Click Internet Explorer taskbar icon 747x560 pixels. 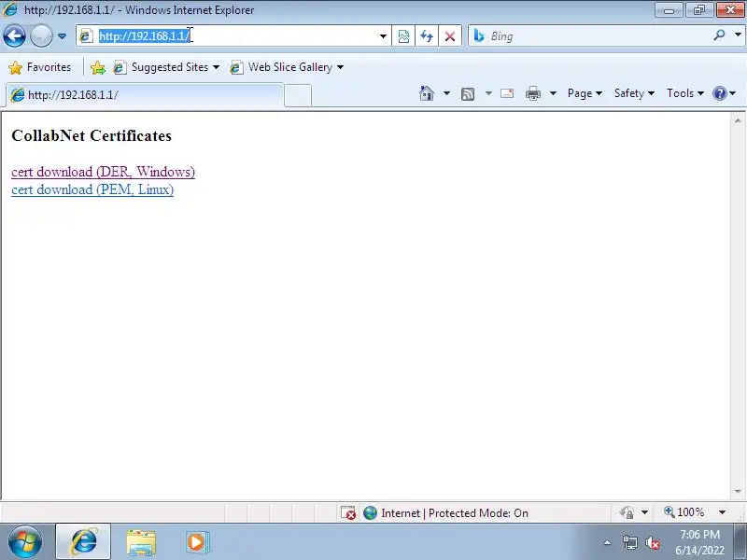(83, 541)
